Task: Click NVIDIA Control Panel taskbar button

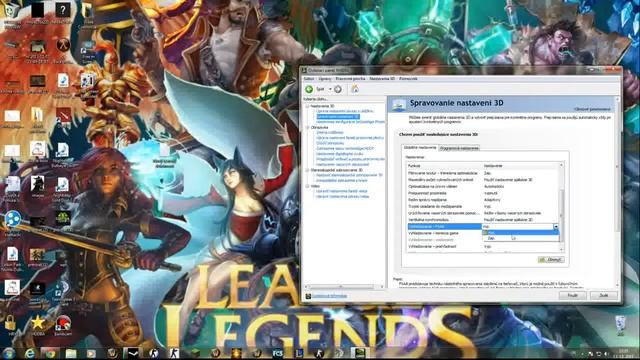Action: click(x=360, y=353)
